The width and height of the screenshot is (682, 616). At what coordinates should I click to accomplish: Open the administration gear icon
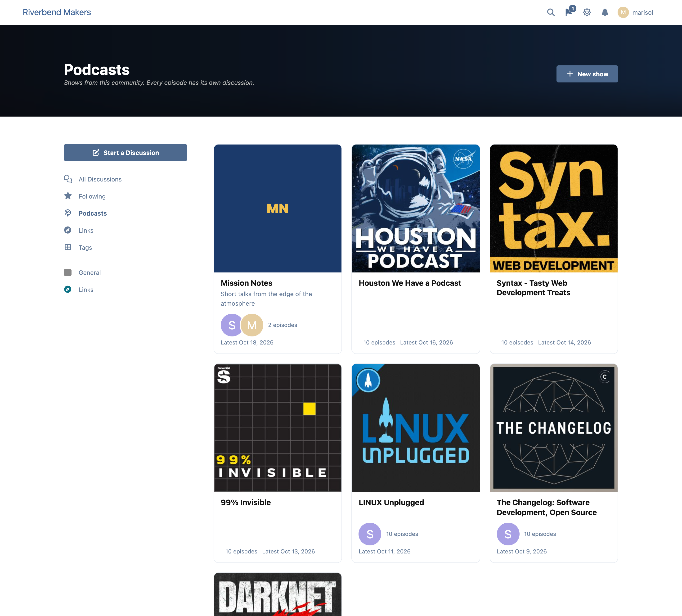point(587,13)
